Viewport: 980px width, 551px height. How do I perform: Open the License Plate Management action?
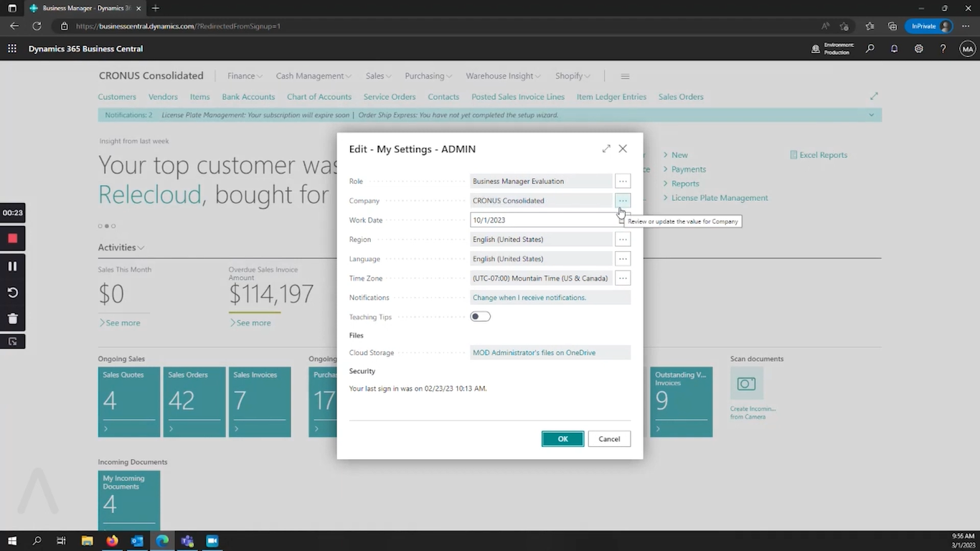point(720,198)
